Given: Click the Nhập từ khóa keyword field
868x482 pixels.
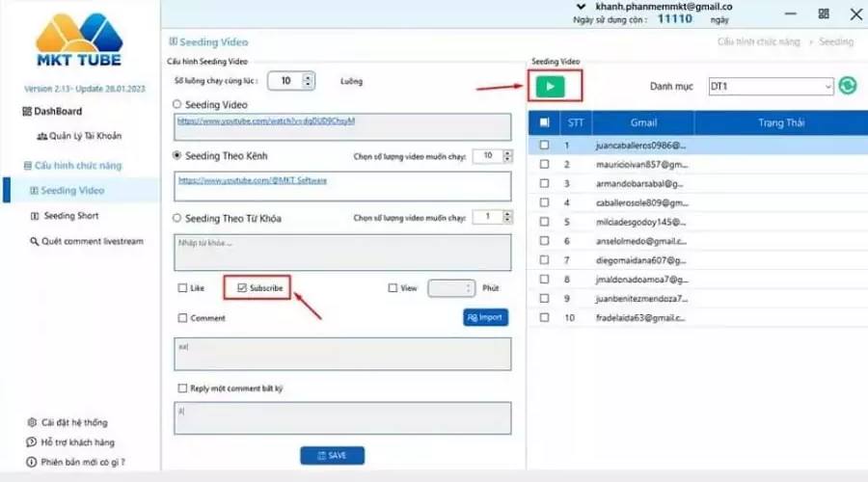Looking at the screenshot, I should pyautogui.click(x=342, y=253).
